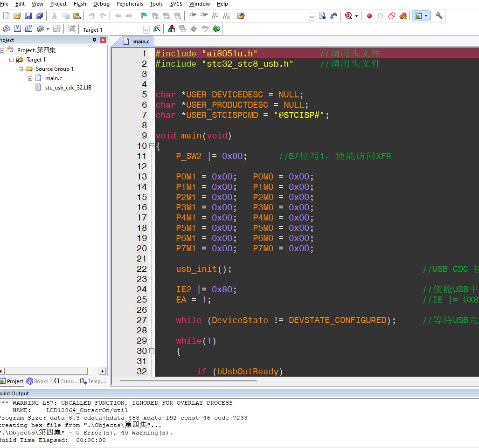Open the Target 1 selection dropdown
Screen dimensions: 479x448
pyautogui.click(x=146, y=29)
